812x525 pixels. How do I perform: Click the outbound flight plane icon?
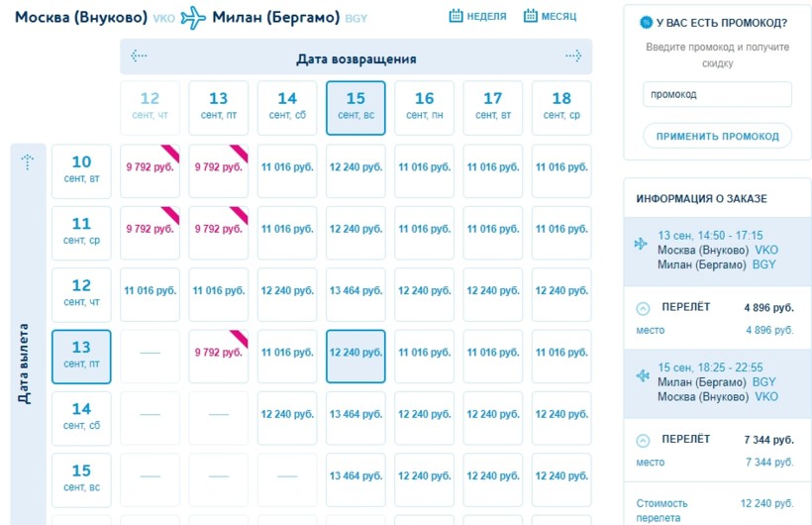pos(641,244)
